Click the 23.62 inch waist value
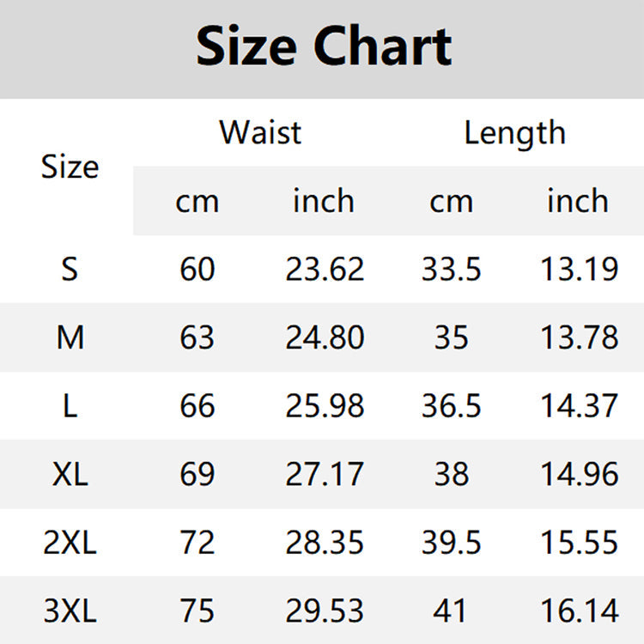Viewport: 644px width, 644px height. (325, 270)
